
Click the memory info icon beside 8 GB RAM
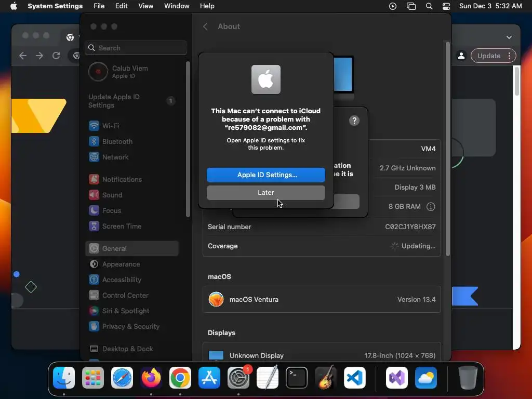pyautogui.click(x=431, y=207)
